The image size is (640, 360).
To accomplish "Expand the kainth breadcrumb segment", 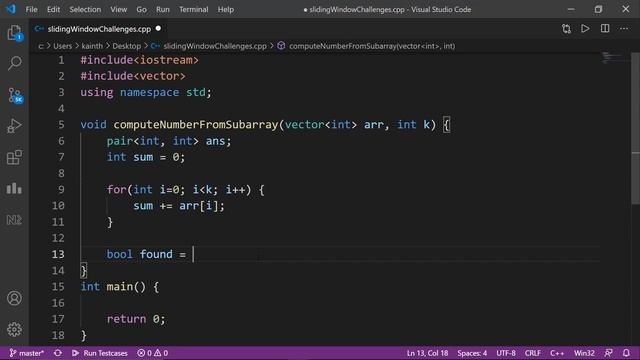I will [92, 46].
